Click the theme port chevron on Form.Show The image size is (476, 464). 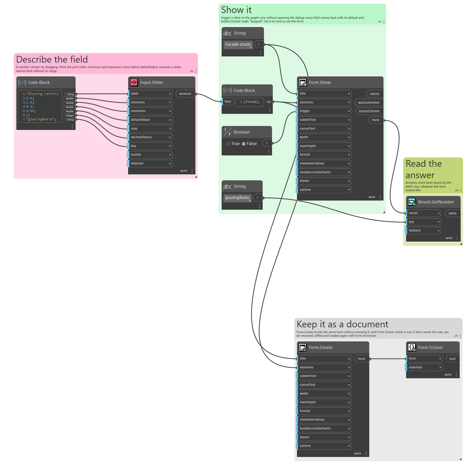349,181
